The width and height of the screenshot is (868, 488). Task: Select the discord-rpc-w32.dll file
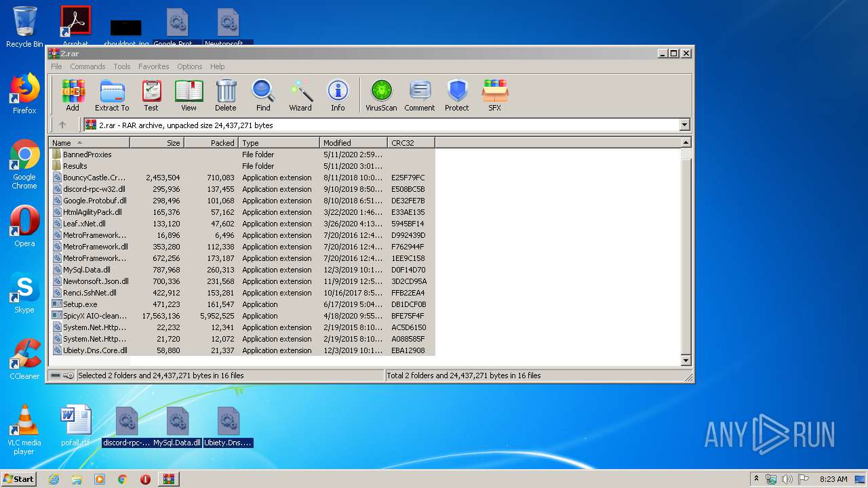pos(241,189)
